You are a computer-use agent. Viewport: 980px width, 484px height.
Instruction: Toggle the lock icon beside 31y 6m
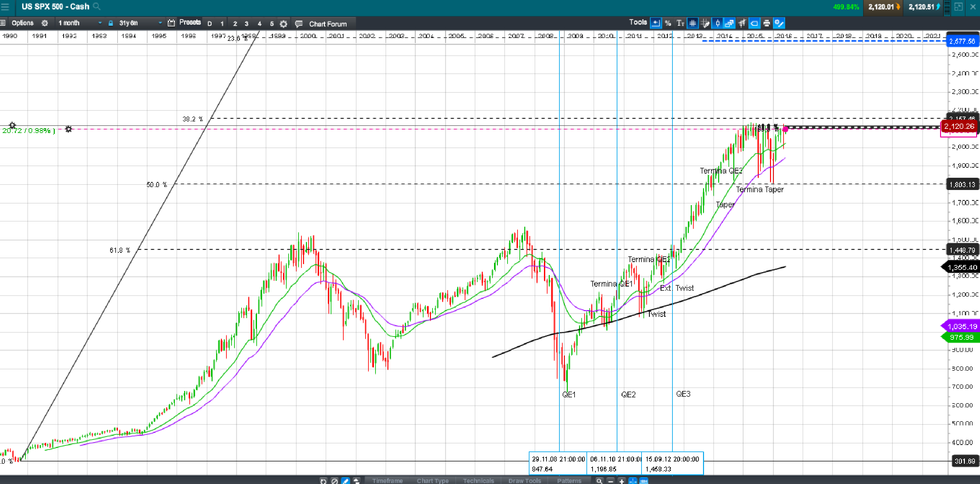(111, 23)
